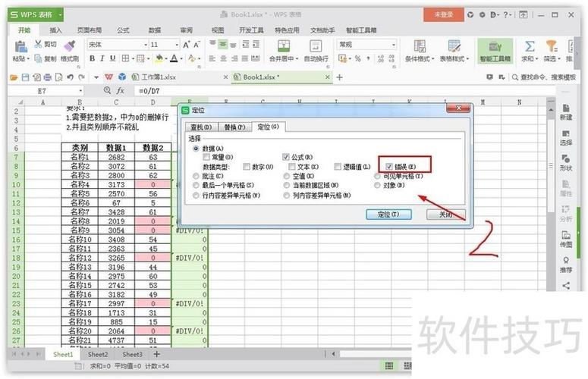
Task: Add a new sheet with plus button
Action: tap(157, 354)
